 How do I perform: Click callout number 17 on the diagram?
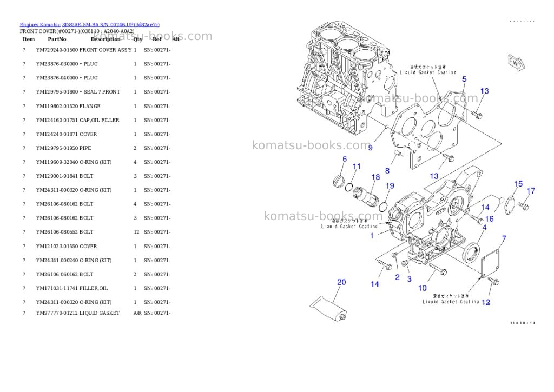click(531, 191)
